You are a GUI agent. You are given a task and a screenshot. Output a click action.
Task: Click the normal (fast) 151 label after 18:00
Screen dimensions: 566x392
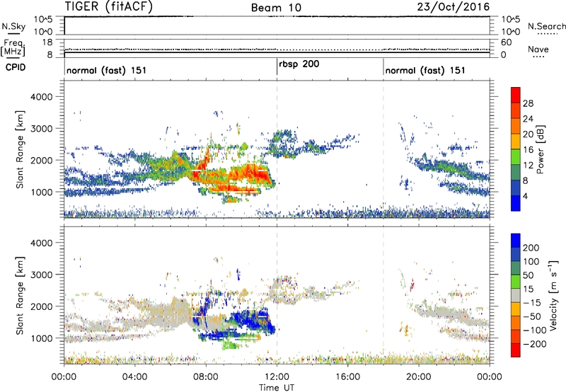coord(425,70)
